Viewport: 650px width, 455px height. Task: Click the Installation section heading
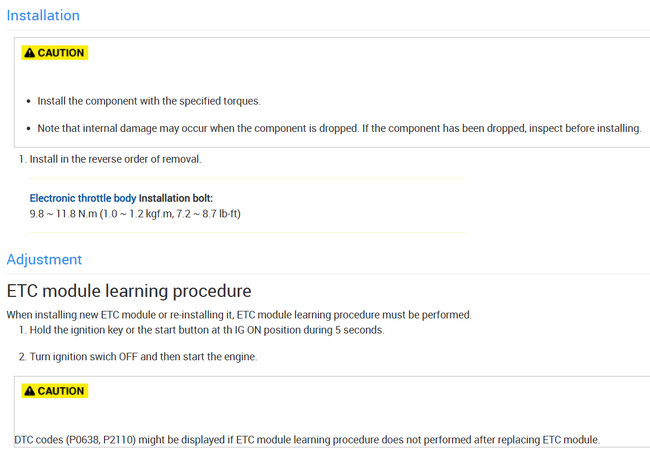(43, 16)
